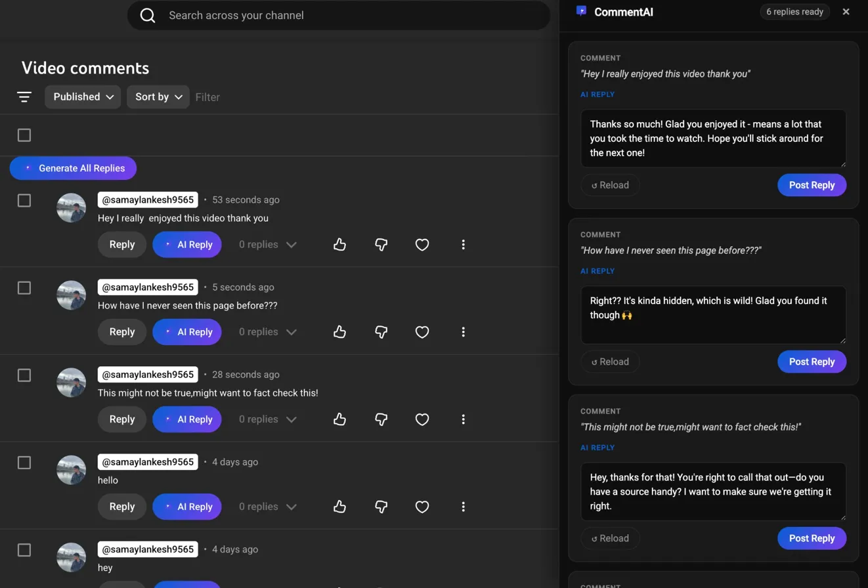Viewport: 868px width, 588px height.
Task: Open the Published dropdown
Action: 83,97
